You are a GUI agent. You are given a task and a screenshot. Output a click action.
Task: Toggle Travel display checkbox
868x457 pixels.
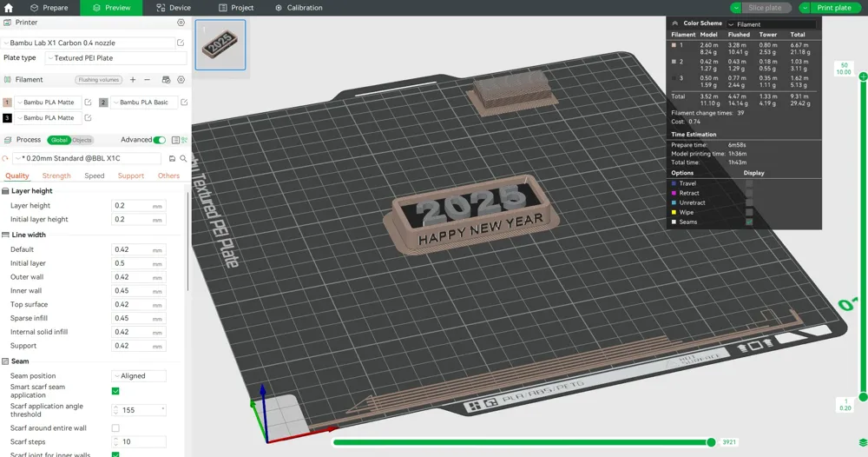click(749, 183)
